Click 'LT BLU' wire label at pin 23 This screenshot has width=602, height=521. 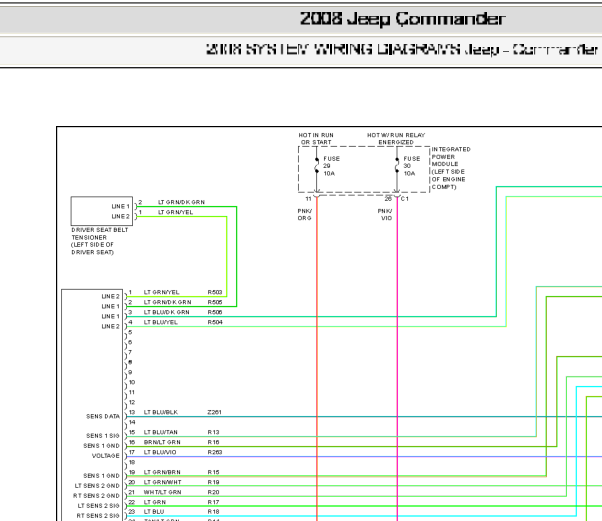pos(154,512)
